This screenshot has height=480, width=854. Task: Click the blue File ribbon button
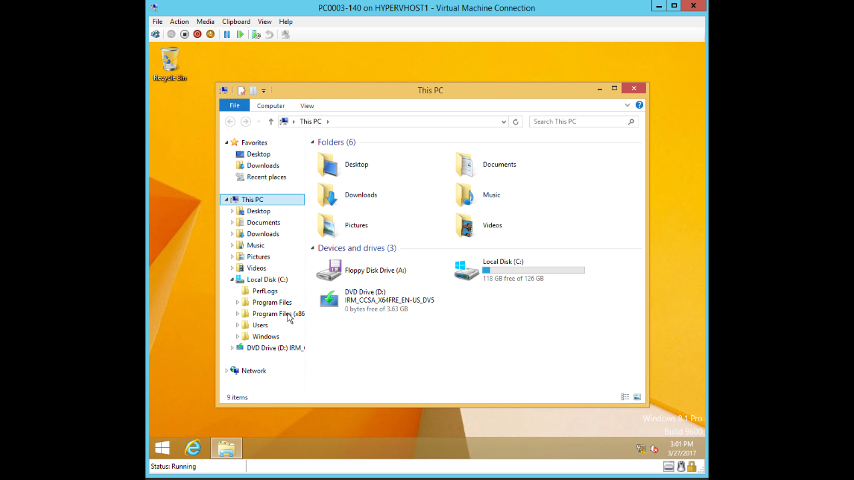coord(234,105)
